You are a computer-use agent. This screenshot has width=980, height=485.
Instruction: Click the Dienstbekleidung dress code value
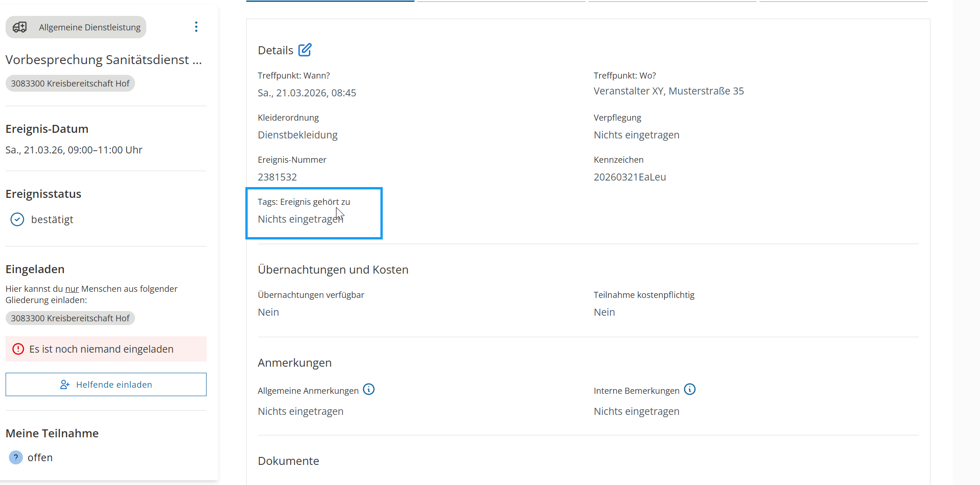[297, 135]
